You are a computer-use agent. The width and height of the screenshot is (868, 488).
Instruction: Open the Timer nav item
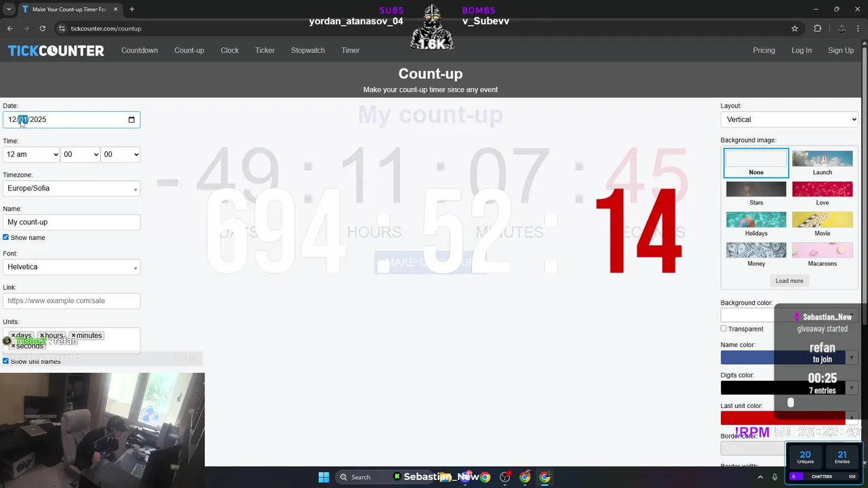(x=351, y=50)
